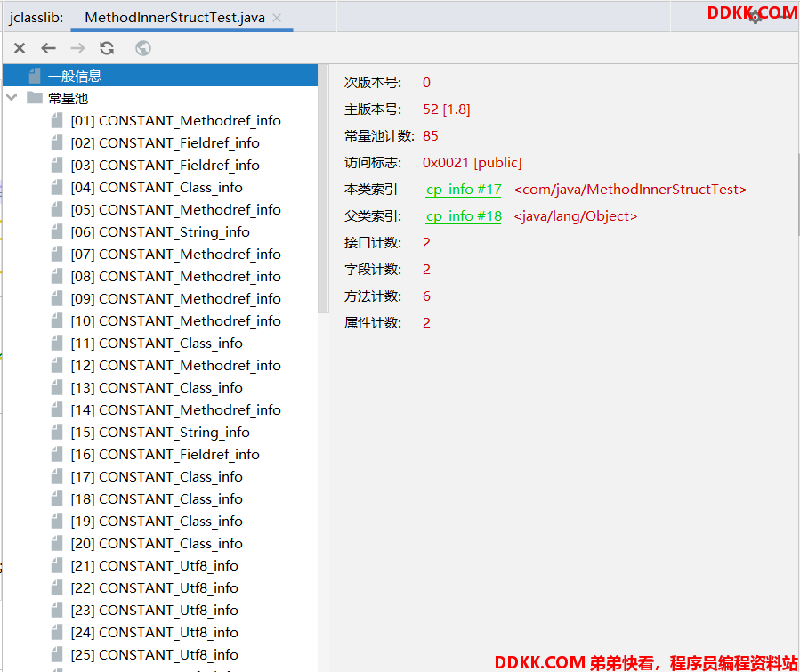Click the close (X) toolbar icon
The image size is (800, 672).
pyautogui.click(x=20, y=48)
